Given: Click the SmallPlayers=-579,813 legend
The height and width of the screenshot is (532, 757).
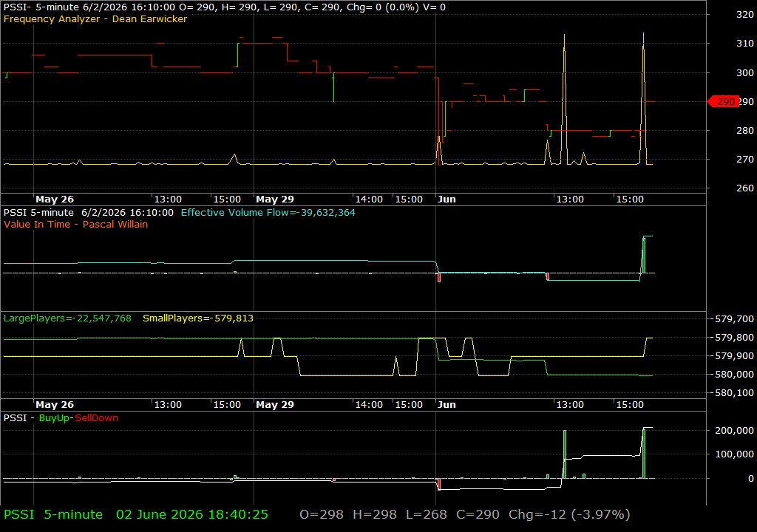Looking at the screenshot, I should (198, 318).
